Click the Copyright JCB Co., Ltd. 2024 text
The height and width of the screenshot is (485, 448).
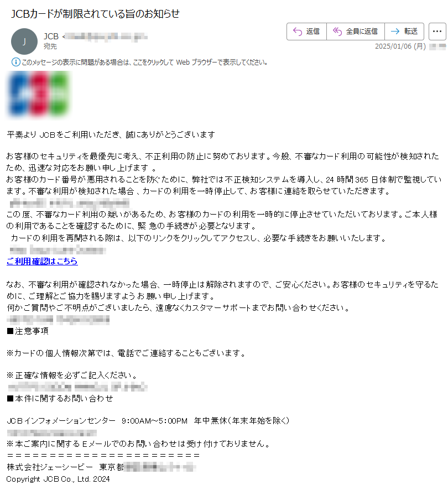pyautogui.click(x=58, y=479)
